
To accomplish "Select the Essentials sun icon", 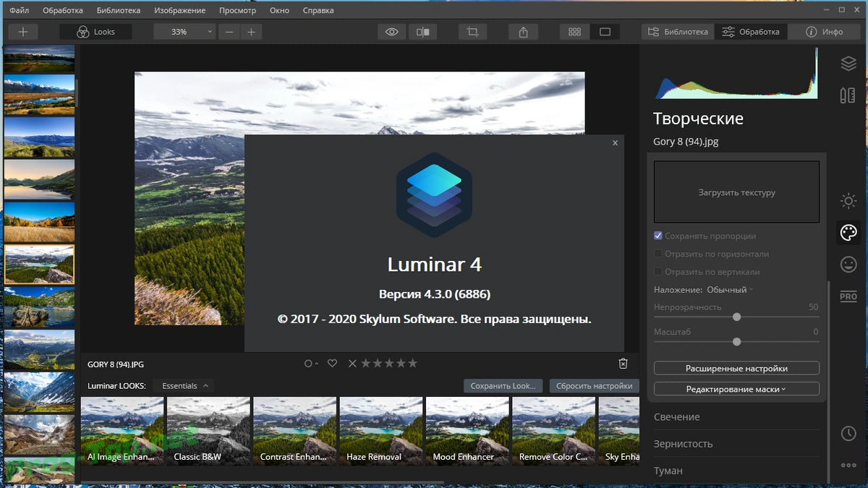I will pos(848,201).
